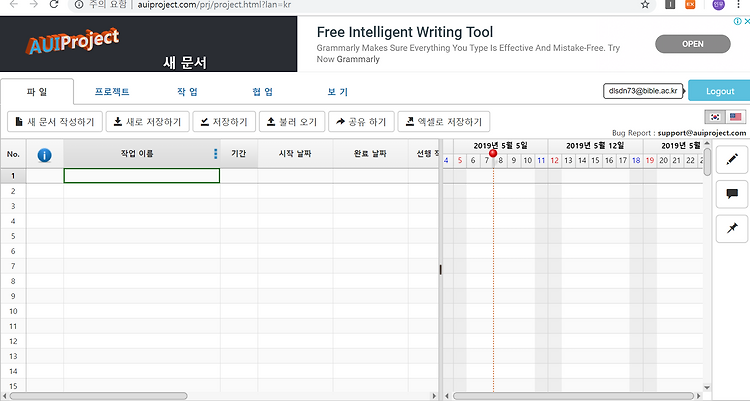750x401 pixels.
Task: Reload the browser page
Action: 54,4
